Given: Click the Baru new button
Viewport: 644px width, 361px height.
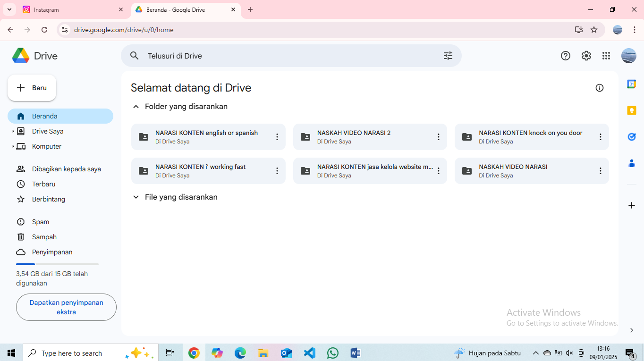Looking at the screenshot, I should click(x=32, y=88).
